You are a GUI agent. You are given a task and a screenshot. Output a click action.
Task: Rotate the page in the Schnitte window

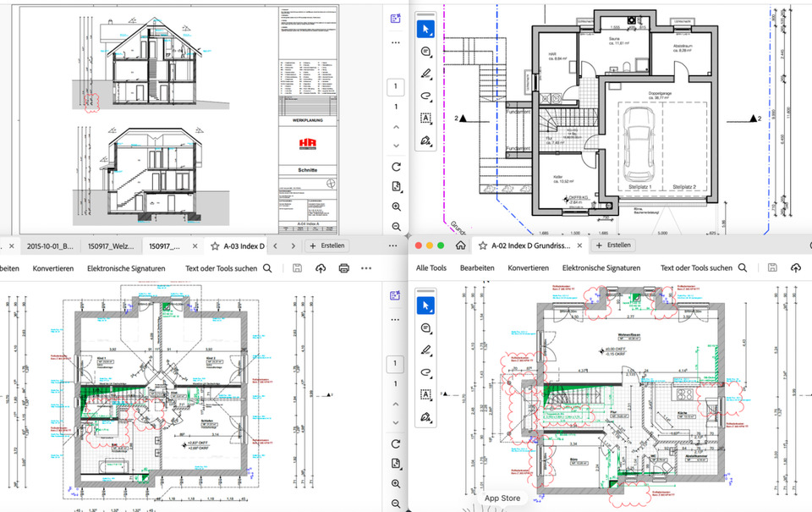(396, 167)
